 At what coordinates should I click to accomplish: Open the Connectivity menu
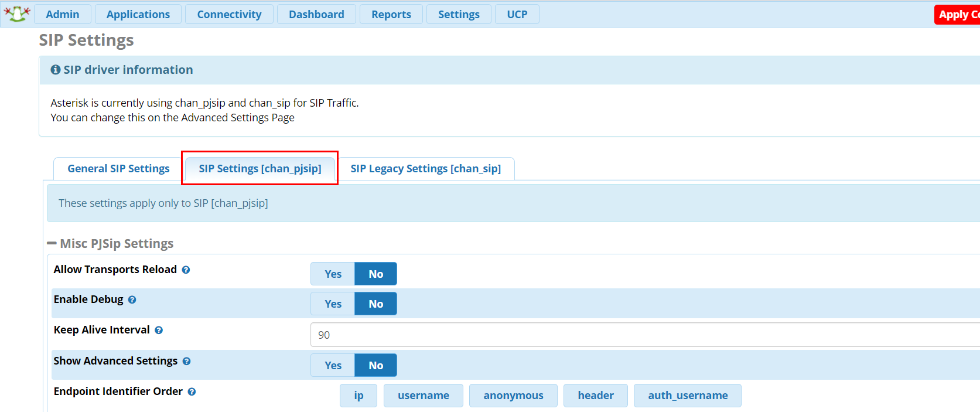coord(229,14)
